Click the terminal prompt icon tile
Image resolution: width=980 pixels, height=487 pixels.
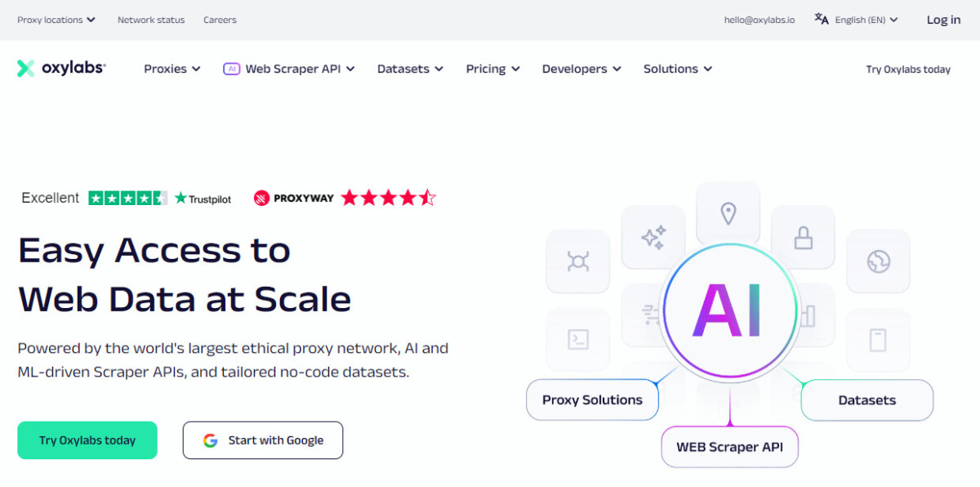pyautogui.click(x=578, y=339)
